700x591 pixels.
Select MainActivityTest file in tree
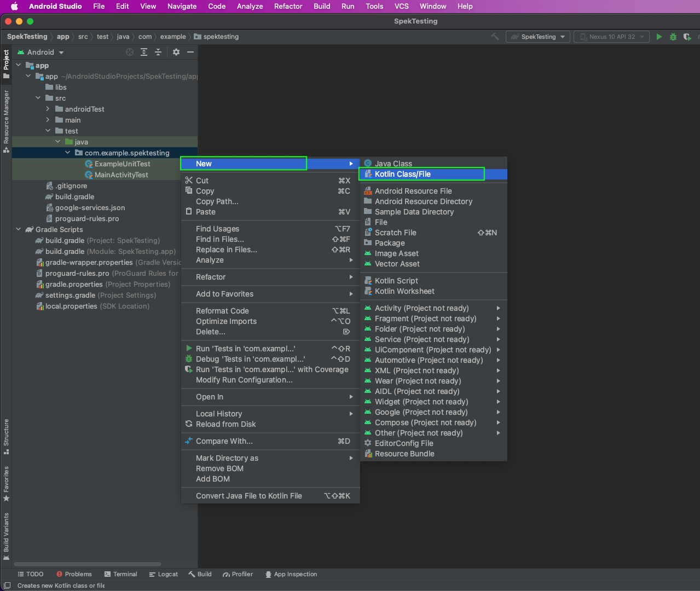click(121, 175)
